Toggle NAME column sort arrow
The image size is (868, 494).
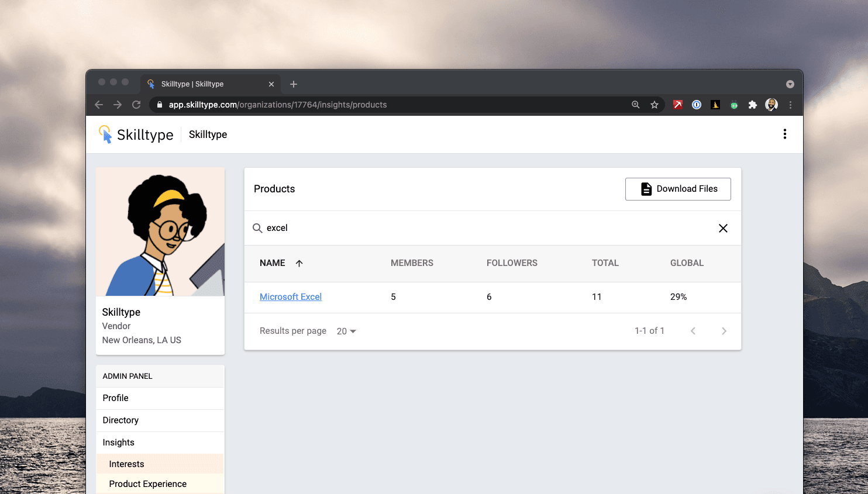tap(299, 263)
